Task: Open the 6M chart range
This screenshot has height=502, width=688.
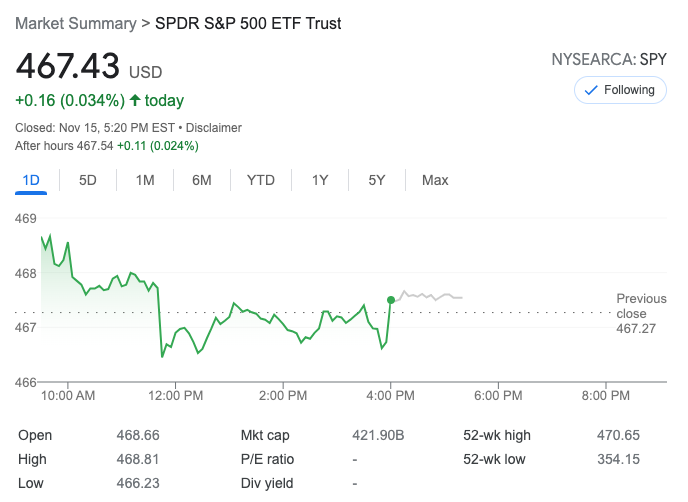Action: click(x=202, y=180)
